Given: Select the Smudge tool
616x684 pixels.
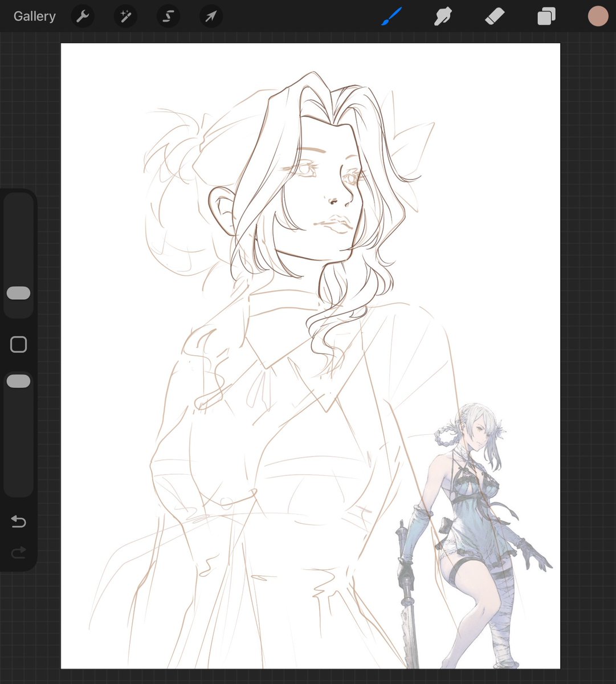Looking at the screenshot, I should [443, 17].
